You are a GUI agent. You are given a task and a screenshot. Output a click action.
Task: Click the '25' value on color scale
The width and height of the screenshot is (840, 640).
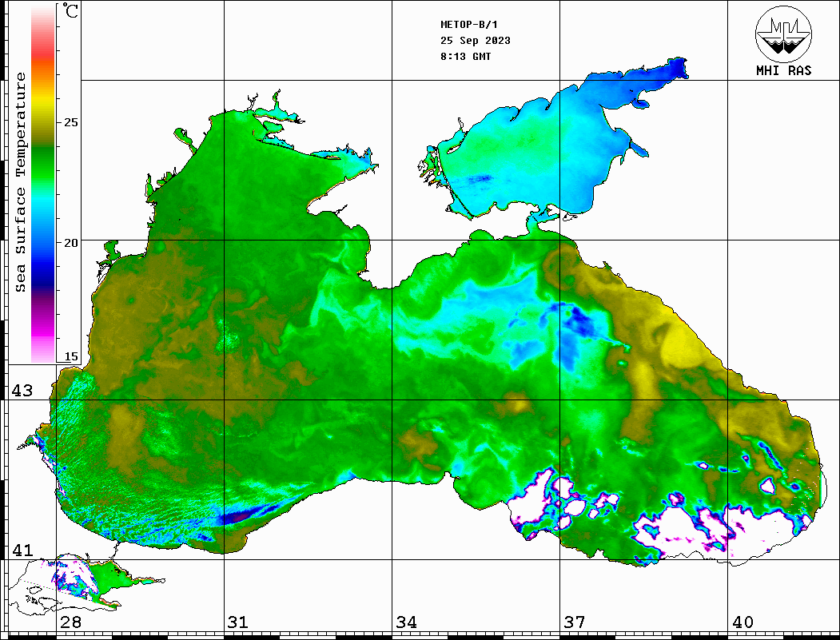click(x=71, y=122)
